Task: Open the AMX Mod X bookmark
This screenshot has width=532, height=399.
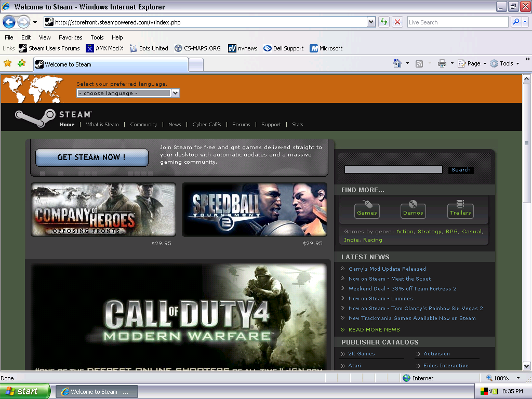Action: pyautogui.click(x=104, y=48)
